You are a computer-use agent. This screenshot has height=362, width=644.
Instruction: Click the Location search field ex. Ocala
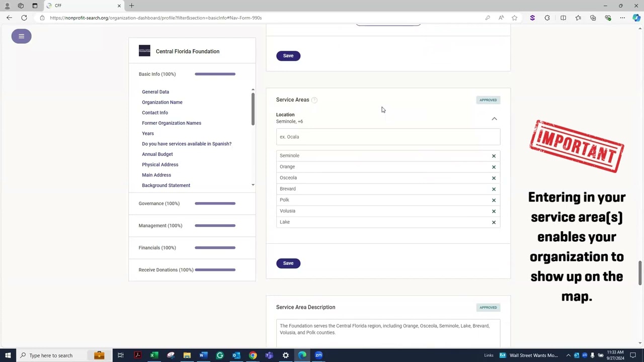coord(388,137)
